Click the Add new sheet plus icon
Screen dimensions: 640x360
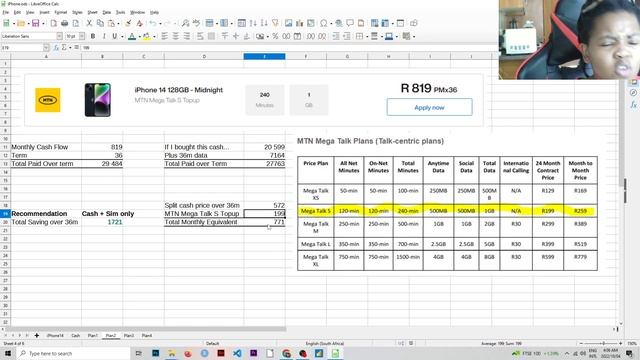tap(37, 336)
